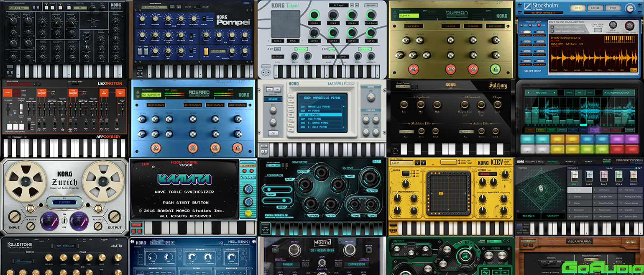Select the Entropy preset in browser
This screenshot has height=275, width=644.
coord(580,196)
